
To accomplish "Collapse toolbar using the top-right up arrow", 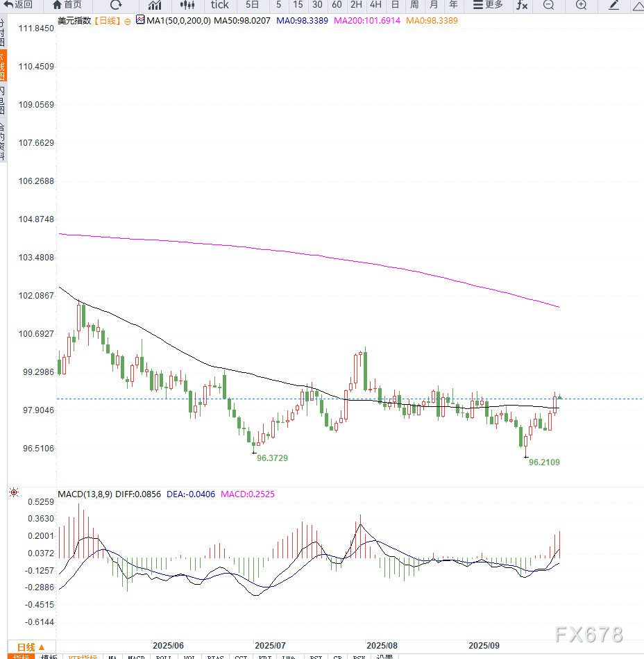I will pos(637,6).
